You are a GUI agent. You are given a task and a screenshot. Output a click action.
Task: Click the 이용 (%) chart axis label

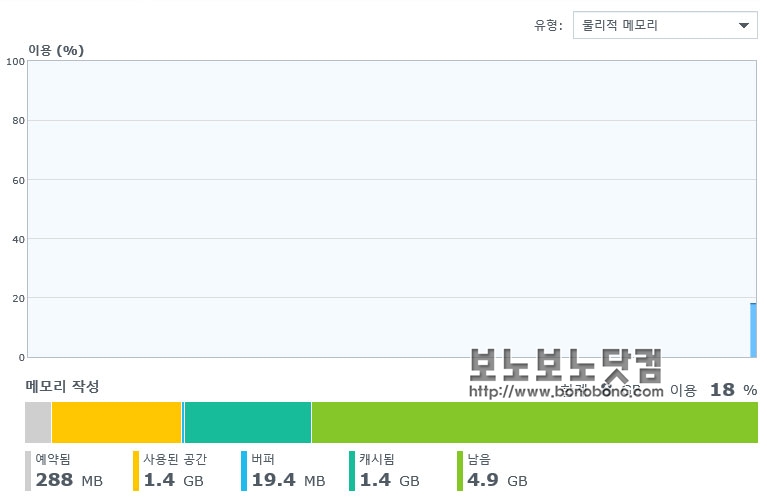[56, 50]
